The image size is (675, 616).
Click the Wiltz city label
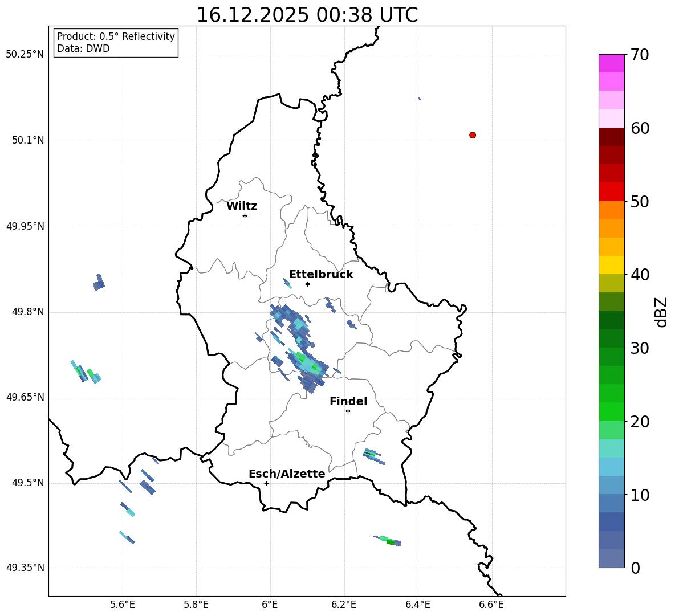242,206
